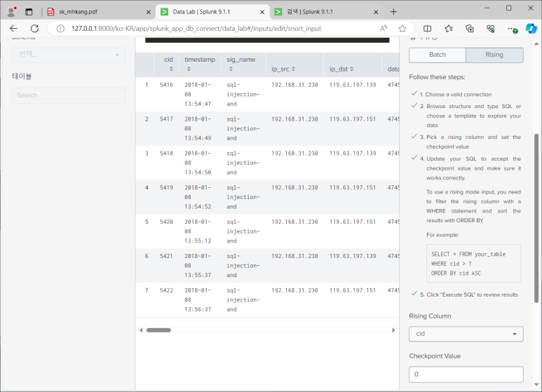Open the split screen icon
Viewport: 542px width, 392px height.
pos(427,28)
